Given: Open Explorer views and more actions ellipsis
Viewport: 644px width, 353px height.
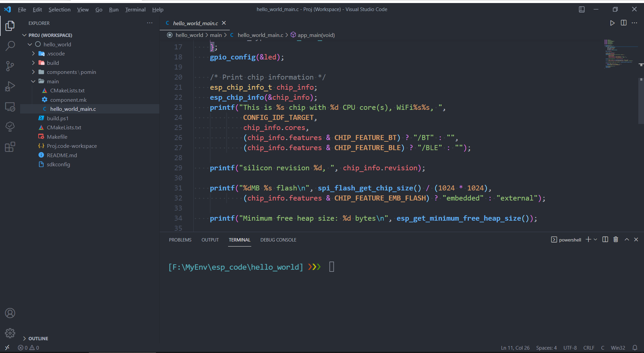Looking at the screenshot, I should [150, 23].
